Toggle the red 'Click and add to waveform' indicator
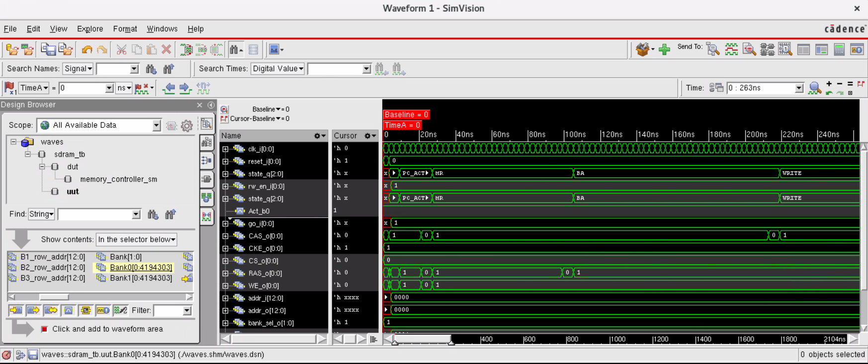 (x=44, y=329)
